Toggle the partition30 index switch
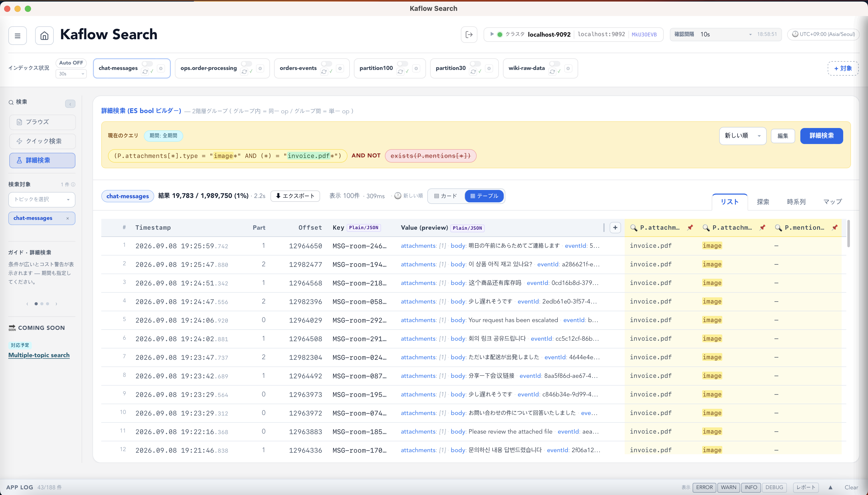 (475, 63)
